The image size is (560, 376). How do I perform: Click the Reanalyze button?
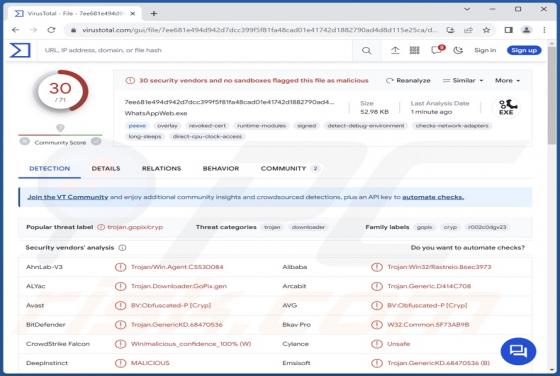(408, 80)
